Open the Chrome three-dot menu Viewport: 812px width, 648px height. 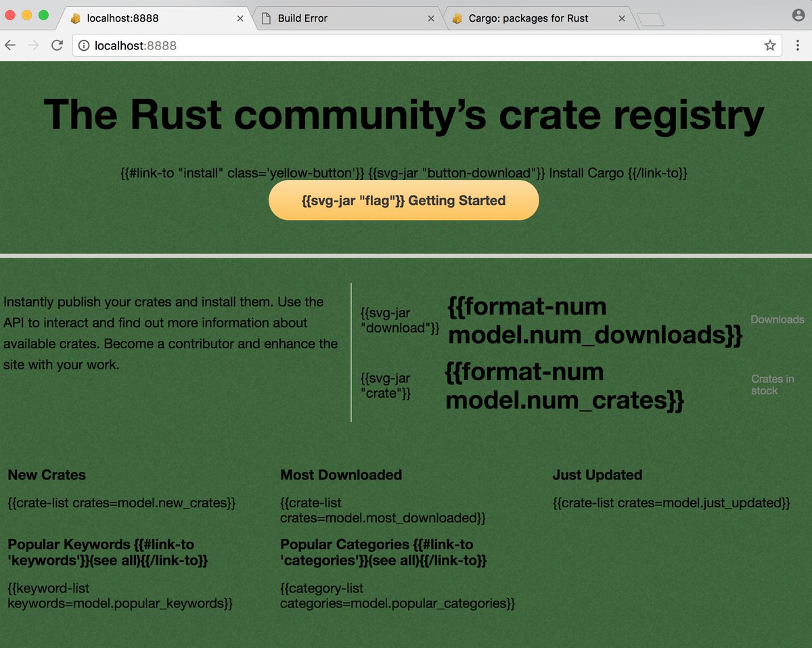click(x=798, y=45)
